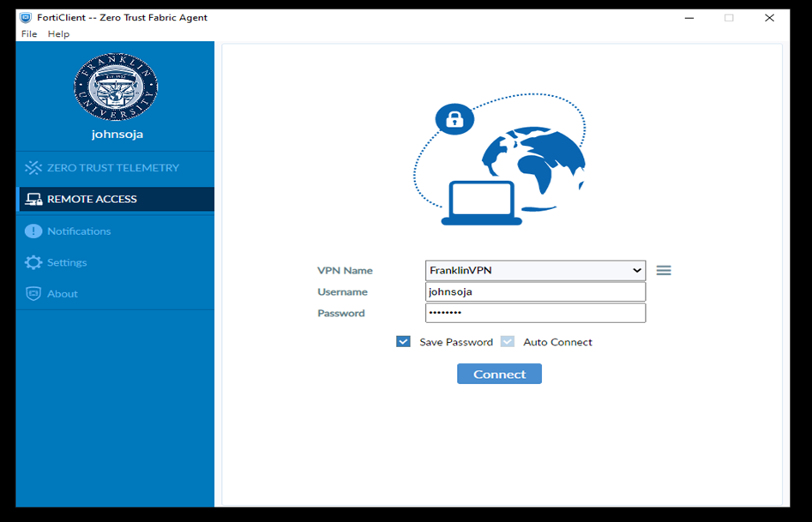812x522 pixels.
Task: Click the Password label
Action: tap(340, 313)
